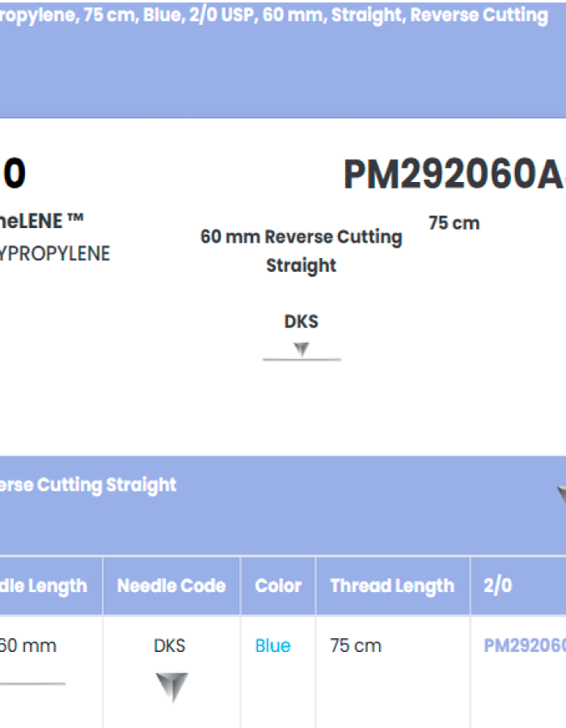Viewport: 566px width, 728px height.
Task: Click the 60 mm Reverse Cutting Straight description
Action: point(302,251)
